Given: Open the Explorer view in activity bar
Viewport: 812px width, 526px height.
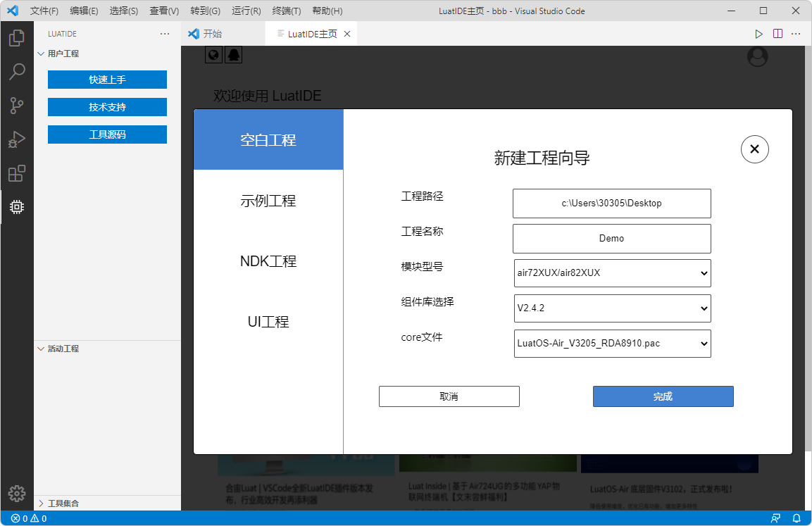Looking at the screenshot, I should click(17, 38).
